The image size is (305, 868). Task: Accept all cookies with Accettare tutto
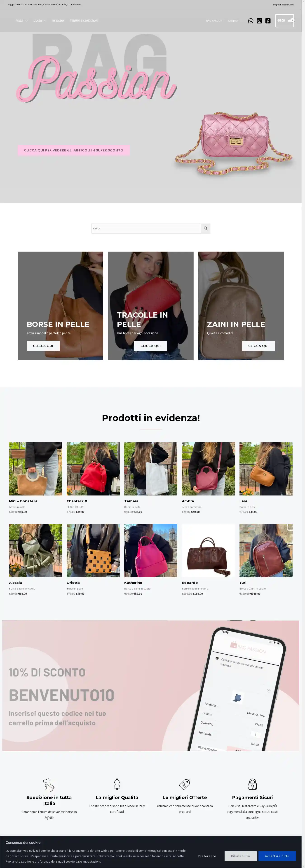[277, 856]
